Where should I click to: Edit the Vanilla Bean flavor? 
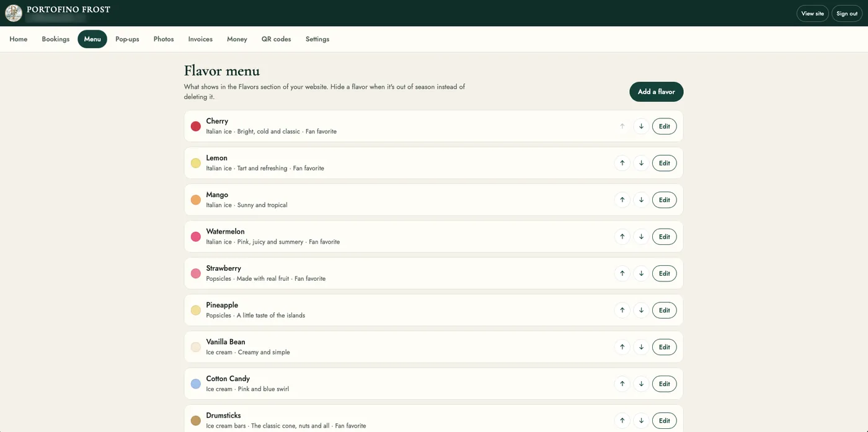(664, 347)
